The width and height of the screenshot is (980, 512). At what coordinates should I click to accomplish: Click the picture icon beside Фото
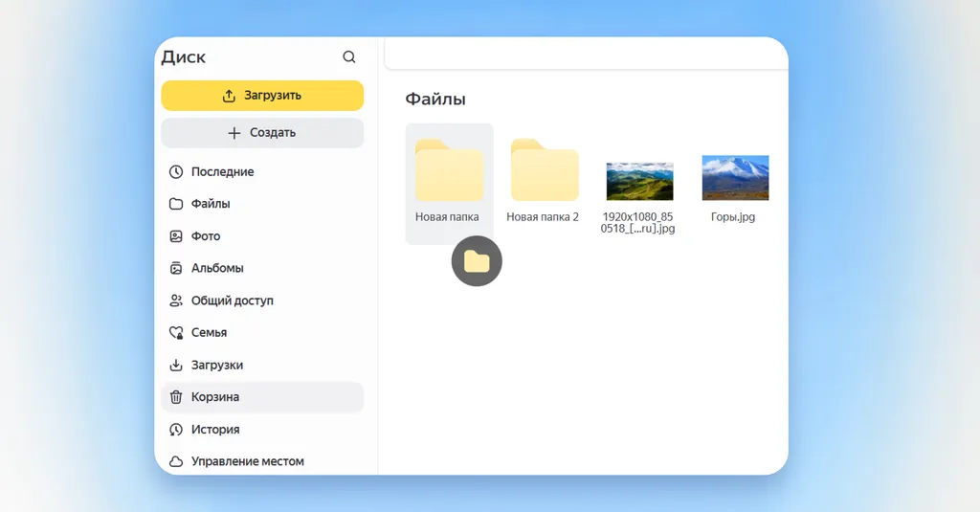coord(176,236)
